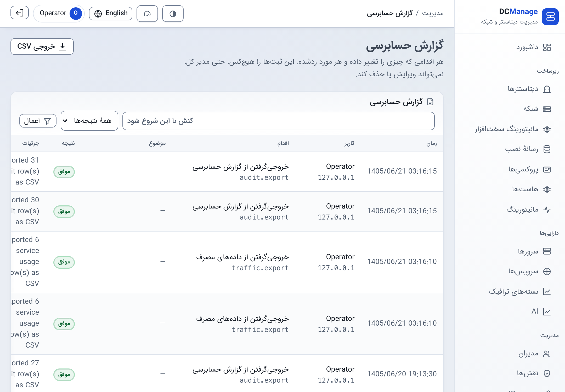
Task: Click the شبکه network icon
Action: coord(547,109)
